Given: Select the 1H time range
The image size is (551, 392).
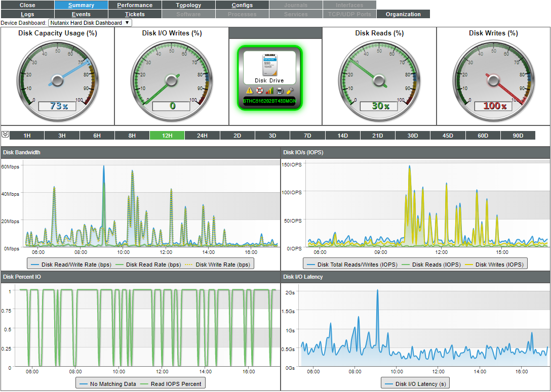Looking at the screenshot, I should [27, 136].
